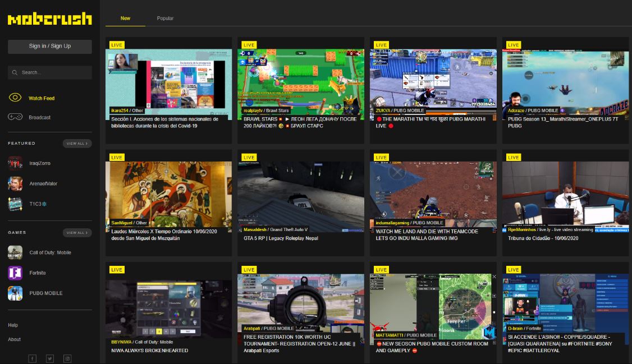Open Masuddesh Grand Theft Auto V thumbnail
Viewport: 632px width, 364px height.
[x=301, y=197]
